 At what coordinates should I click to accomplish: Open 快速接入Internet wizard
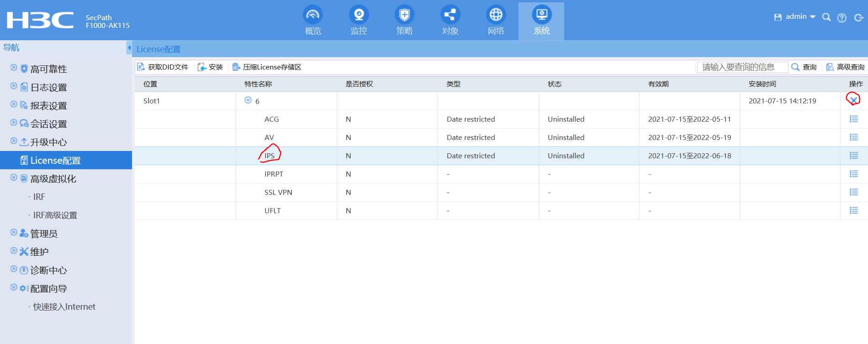click(64, 306)
